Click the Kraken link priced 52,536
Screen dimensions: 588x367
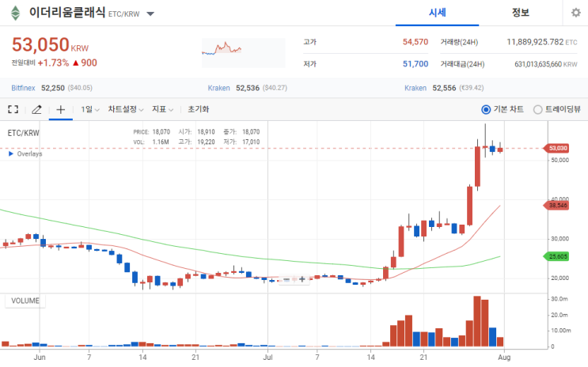[x=218, y=88]
